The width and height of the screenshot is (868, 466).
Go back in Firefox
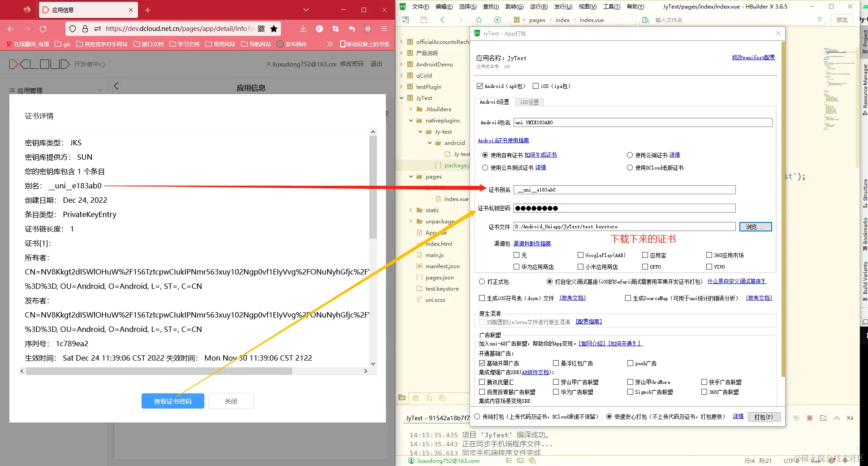point(11,29)
